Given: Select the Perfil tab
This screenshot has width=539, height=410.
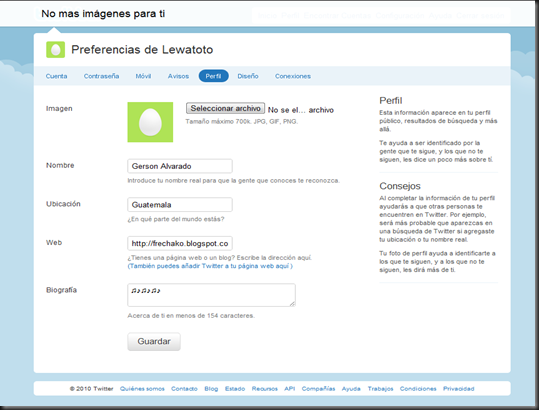Looking at the screenshot, I should (x=213, y=76).
